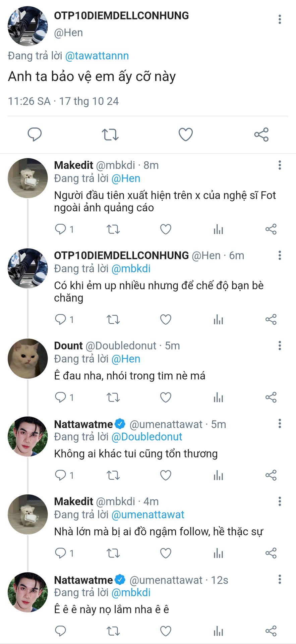Open the Makedit username on 8m reply
This screenshot has width=296, height=644.
click(73, 165)
